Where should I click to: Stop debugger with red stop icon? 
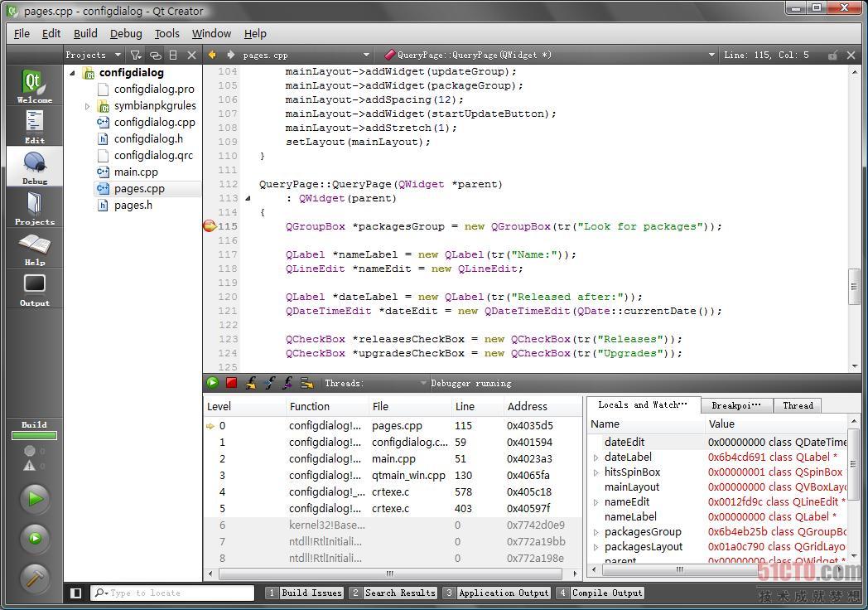point(231,382)
